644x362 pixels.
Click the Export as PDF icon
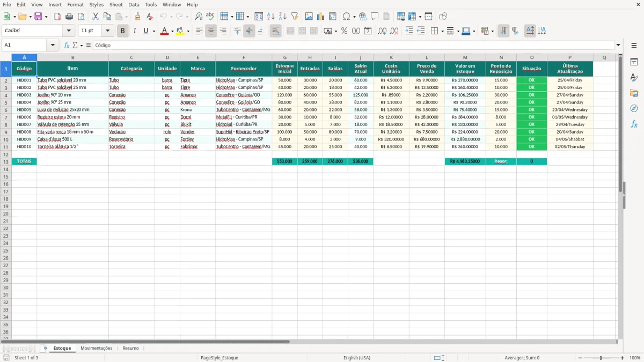point(57,17)
